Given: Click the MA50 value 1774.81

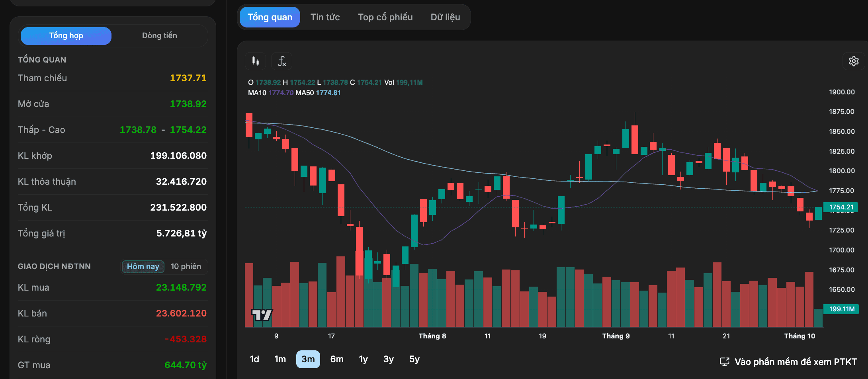Looking at the screenshot, I should [328, 93].
